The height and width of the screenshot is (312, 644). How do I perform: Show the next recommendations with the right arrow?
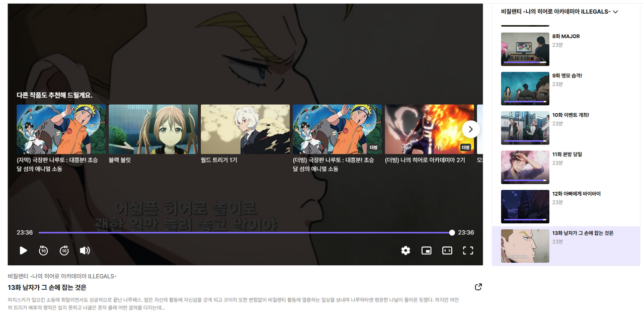pyautogui.click(x=471, y=129)
